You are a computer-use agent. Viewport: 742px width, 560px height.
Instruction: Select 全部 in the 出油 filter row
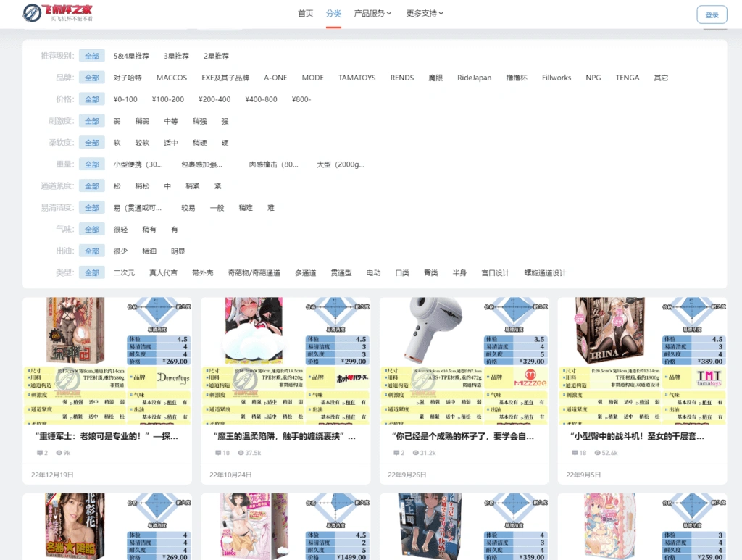point(92,251)
